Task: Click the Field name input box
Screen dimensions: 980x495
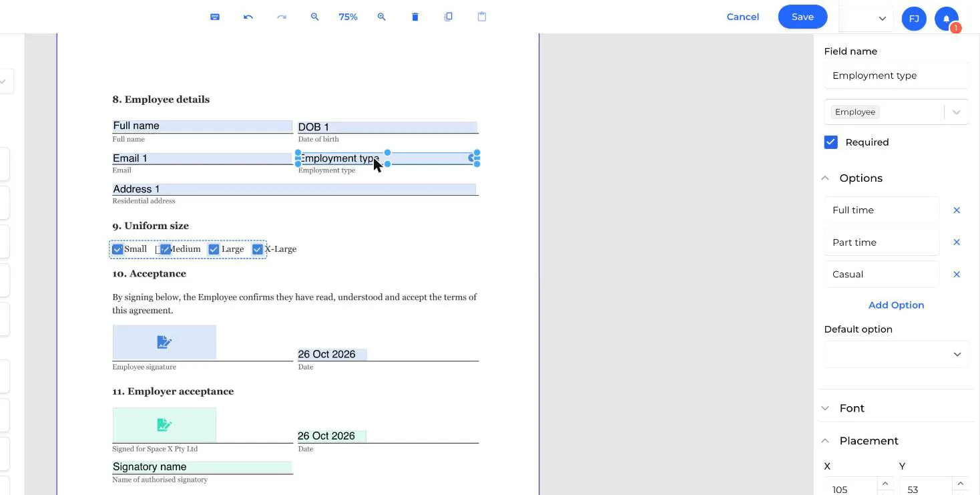Action: click(x=897, y=75)
